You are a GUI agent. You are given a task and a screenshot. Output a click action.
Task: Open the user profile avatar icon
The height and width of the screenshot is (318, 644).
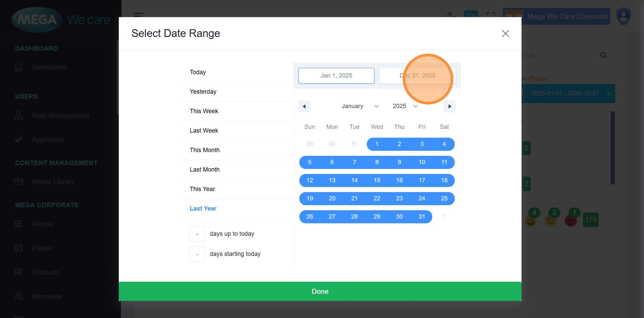click(623, 16)
